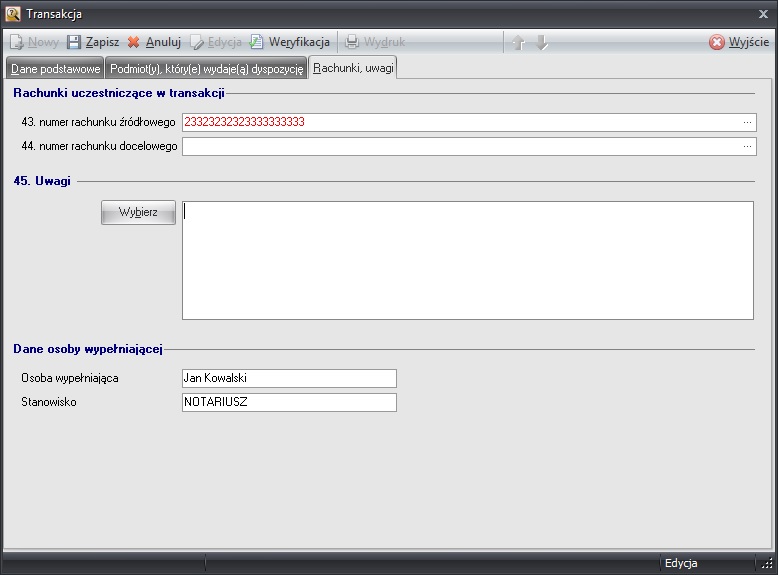Click the Stanowisko field containing NOTARIUSZ
Image resolution: width=778 pixels, height=575 pixels.
(289, 402)
